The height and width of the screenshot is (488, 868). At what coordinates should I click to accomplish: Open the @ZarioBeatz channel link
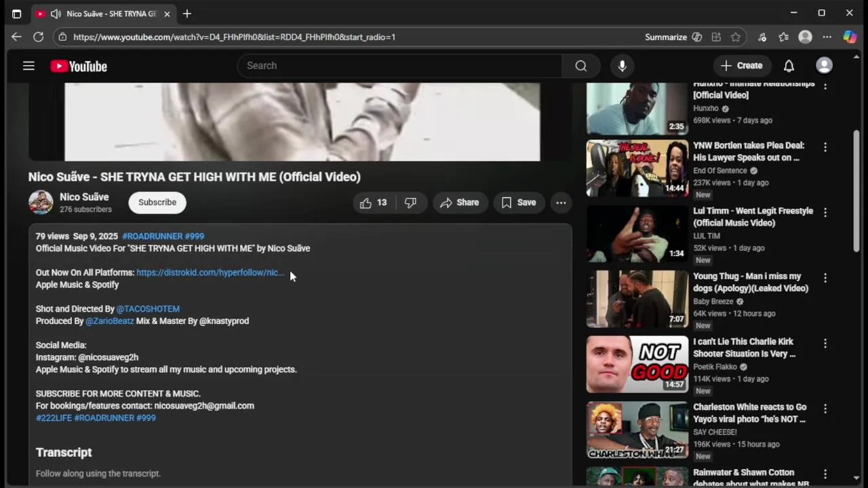pos(110,321)
